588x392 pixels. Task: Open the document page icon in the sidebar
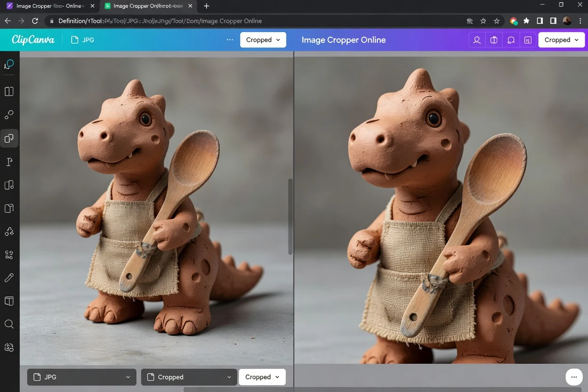click(9, 208)
